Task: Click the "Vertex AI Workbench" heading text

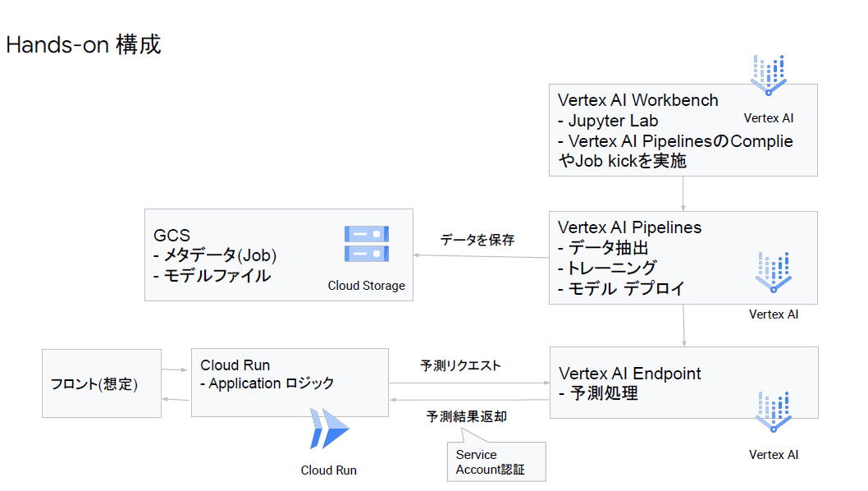Action: (x=637, y=101)
